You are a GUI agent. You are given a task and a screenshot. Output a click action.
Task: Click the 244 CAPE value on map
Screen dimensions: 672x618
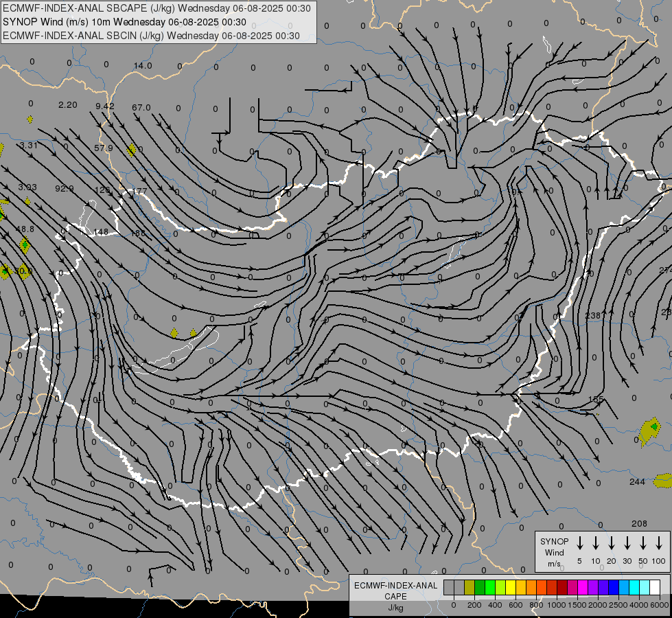[x=637, y=481]
